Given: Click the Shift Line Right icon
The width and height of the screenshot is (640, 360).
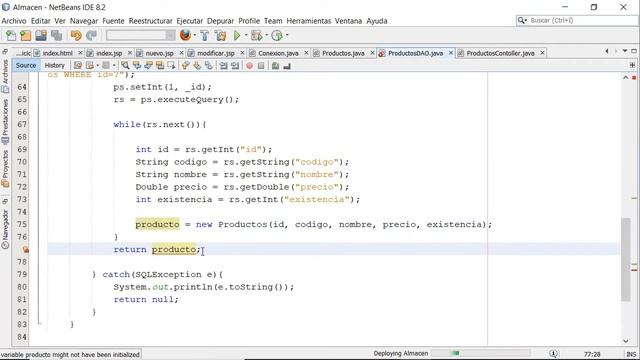Looking at the screenshot, I should click(235, 65).
